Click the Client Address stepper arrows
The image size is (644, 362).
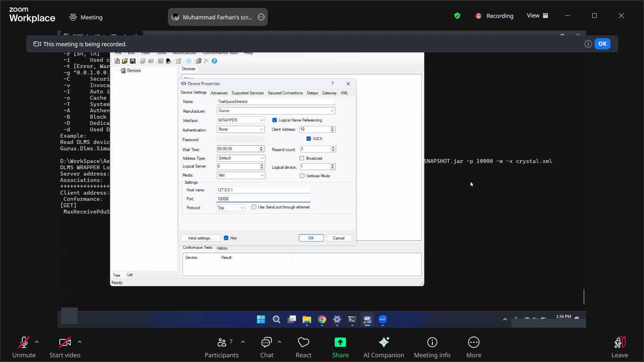(x=332, y=129)
